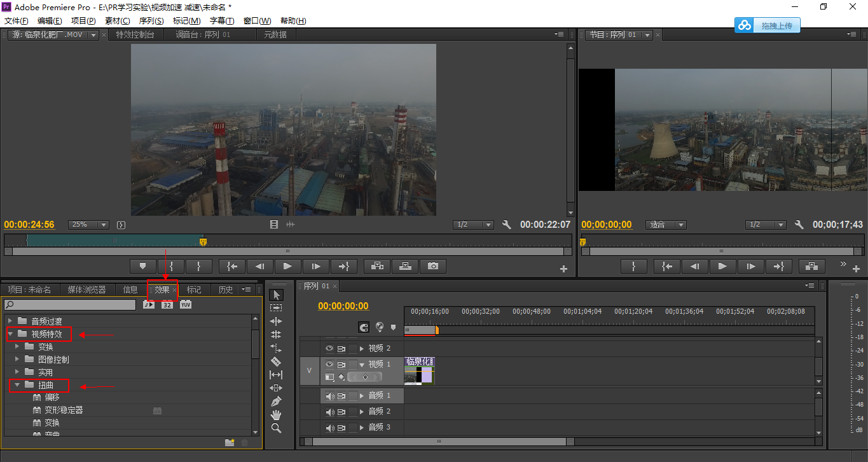Click the Effects panel search field
868x462 pixels.
tap(71, 305)
